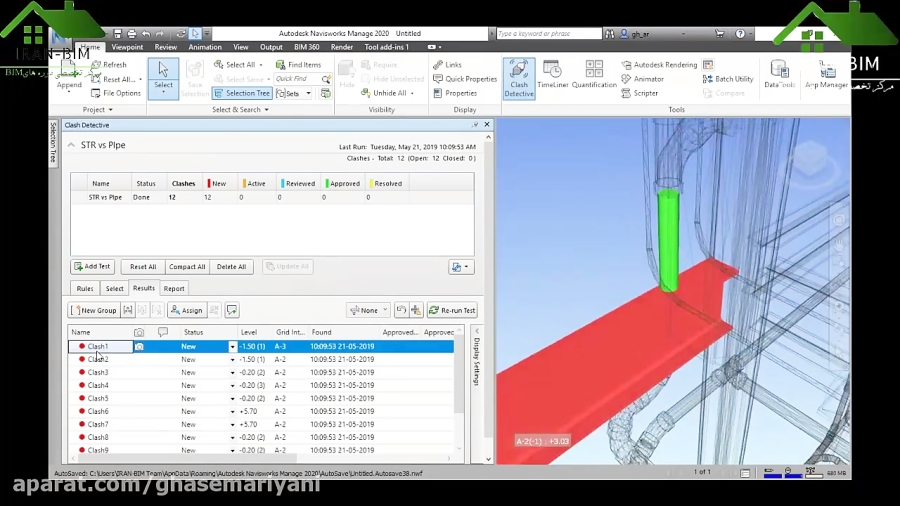
Task: Toggle the Select tool
Action: click(x=163, y=75)
